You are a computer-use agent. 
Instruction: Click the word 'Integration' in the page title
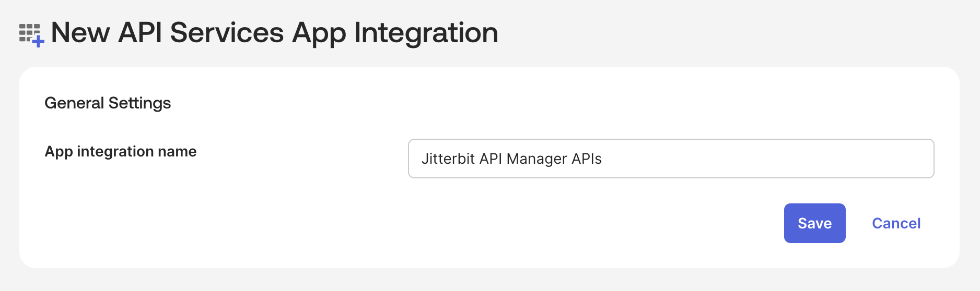(426, 32)
